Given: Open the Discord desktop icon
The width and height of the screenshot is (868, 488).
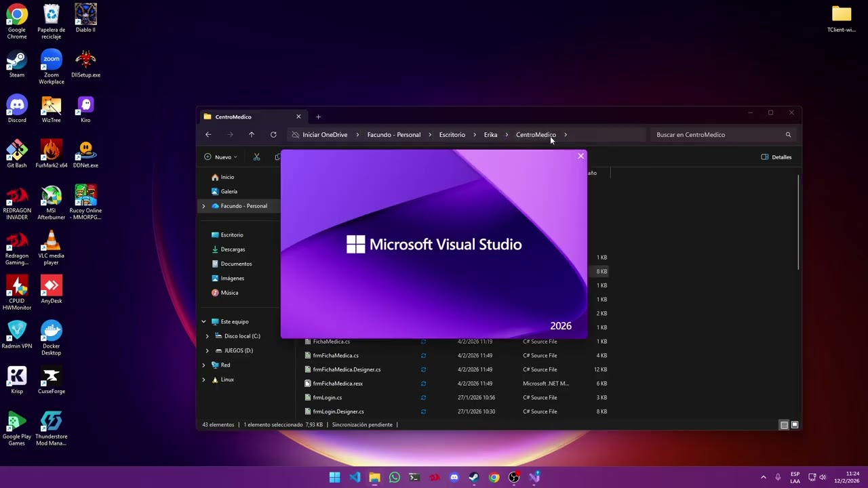Looking at the screenshot, I should click(x=17, y=108).
